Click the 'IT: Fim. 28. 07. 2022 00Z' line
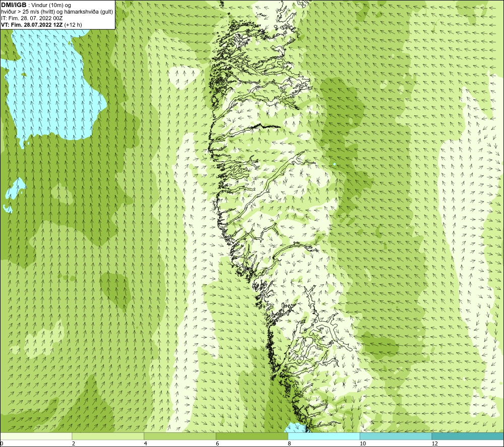This screenshot has width=504, height=447. 32,18
